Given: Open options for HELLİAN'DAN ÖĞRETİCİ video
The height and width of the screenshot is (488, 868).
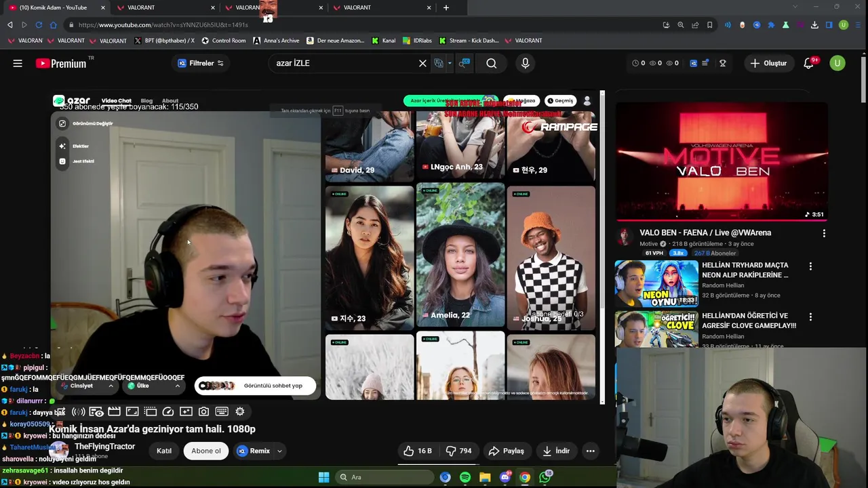Looking at the screenshot, I should (810, 317).
